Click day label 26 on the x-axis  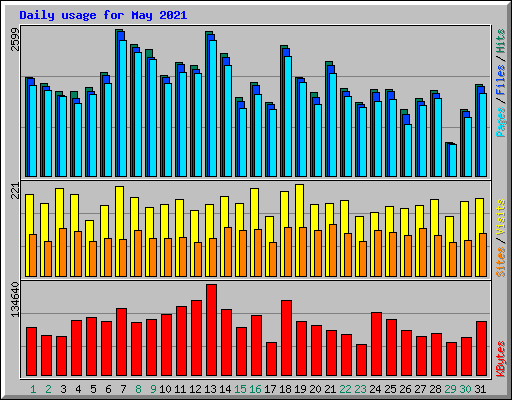[405, 389]
